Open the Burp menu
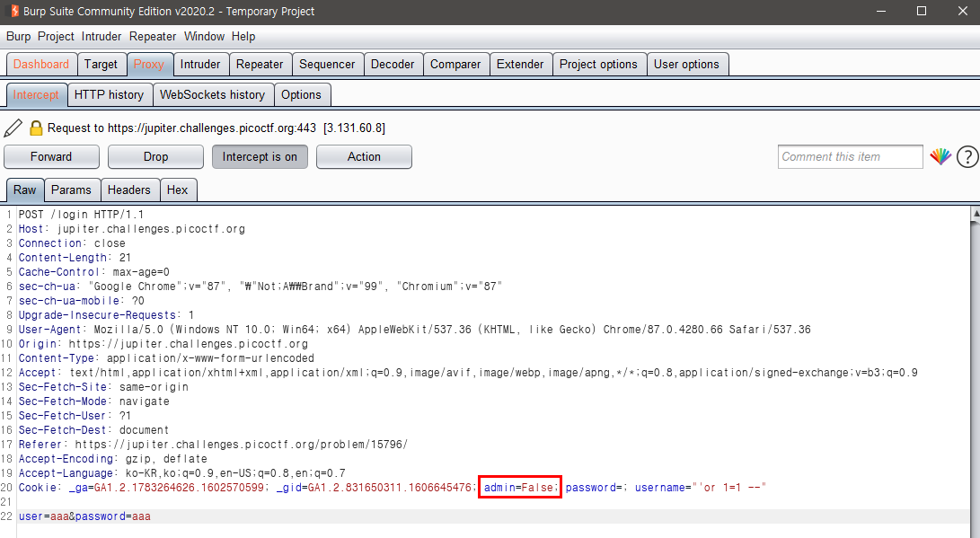 18,36
